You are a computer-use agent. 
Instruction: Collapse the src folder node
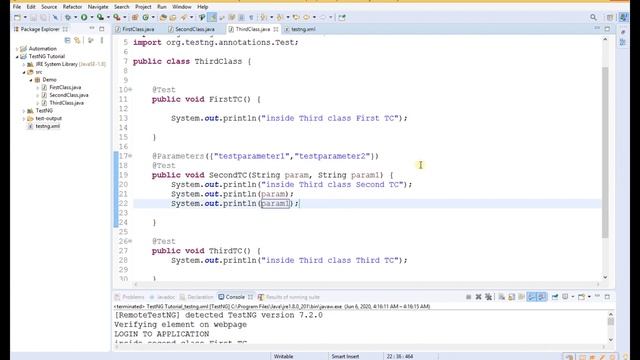tap(24, 72)
